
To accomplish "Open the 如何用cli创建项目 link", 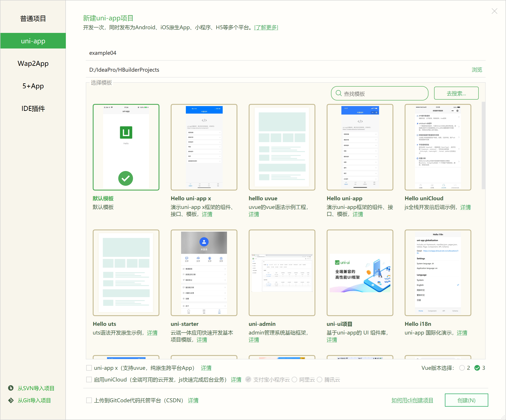I will 412,400.
